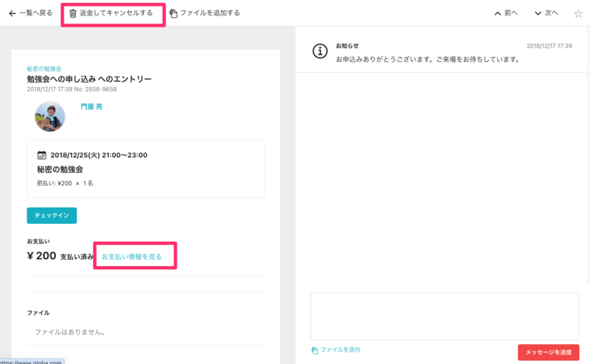Screen dimensions: 590x364
Task: Send message with メッセージを送信 button
Action: 549,353
